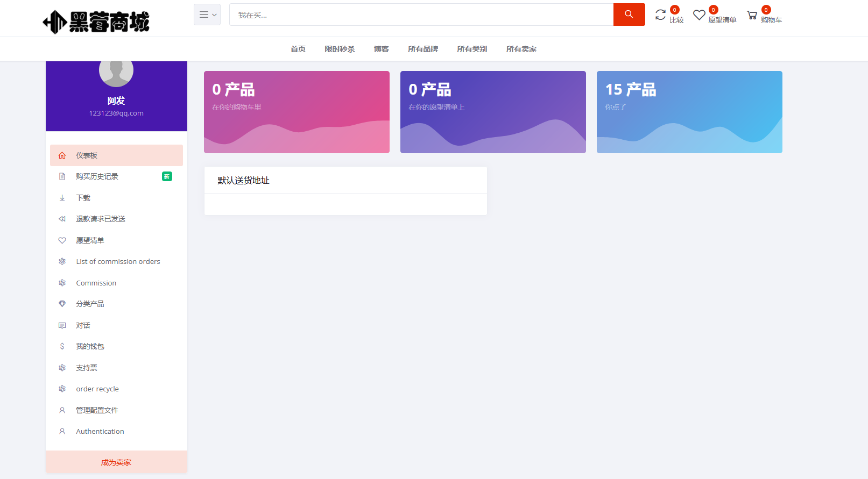Open the shopping cart icon in header
868x479 pixels.
click(x=752, y=15)
